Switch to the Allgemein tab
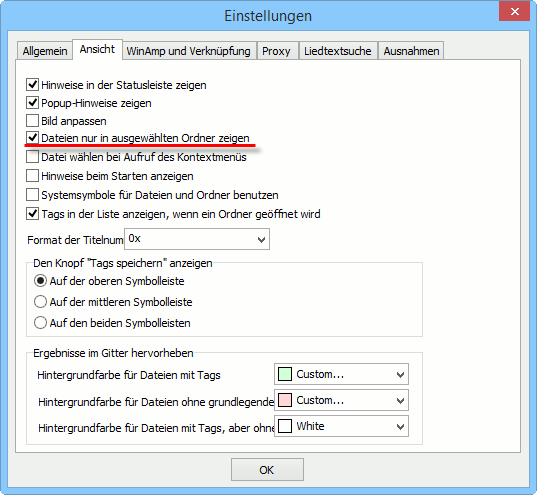 point(45,51)
